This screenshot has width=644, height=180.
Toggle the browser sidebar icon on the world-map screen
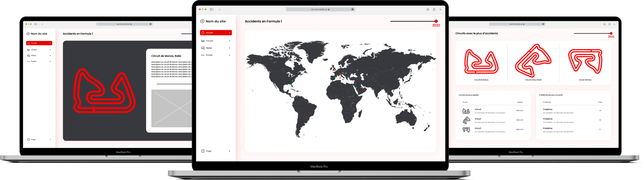tap(212, 9)
